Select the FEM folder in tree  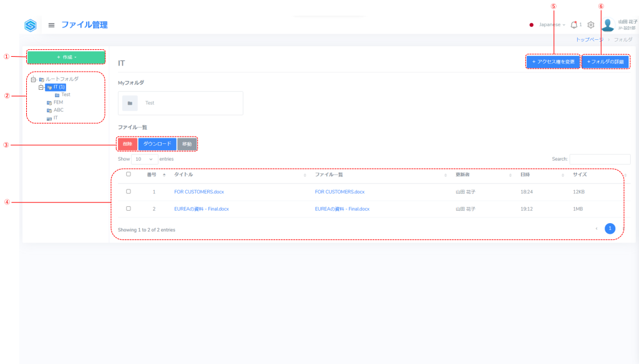coord(58,102)
